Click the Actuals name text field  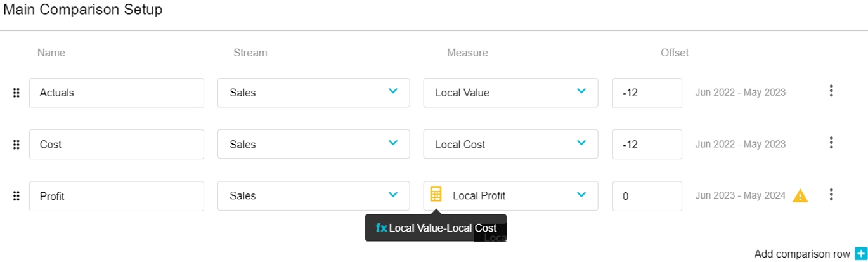(x=116, y=93)
